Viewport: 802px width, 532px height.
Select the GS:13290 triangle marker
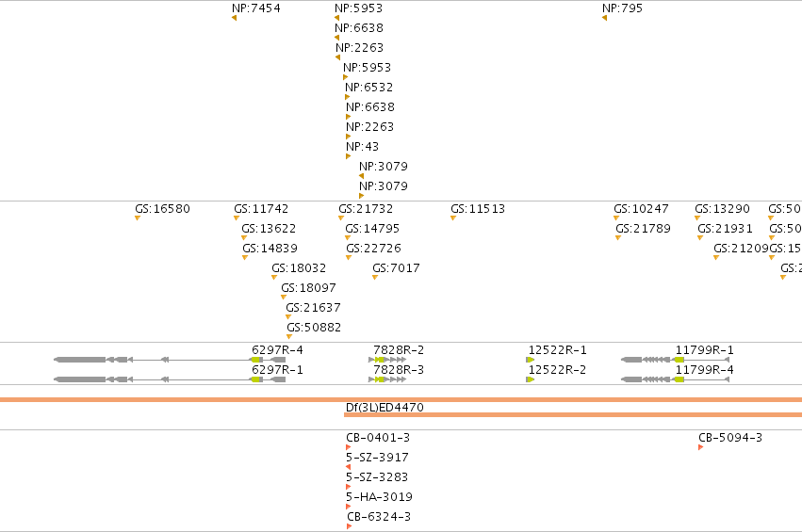697,218
